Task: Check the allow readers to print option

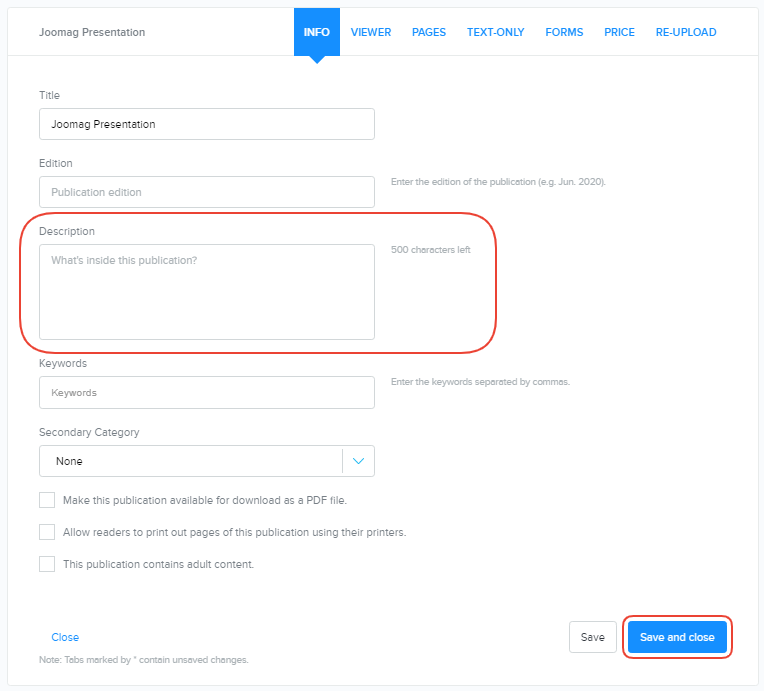Action: tap(47, 532)
